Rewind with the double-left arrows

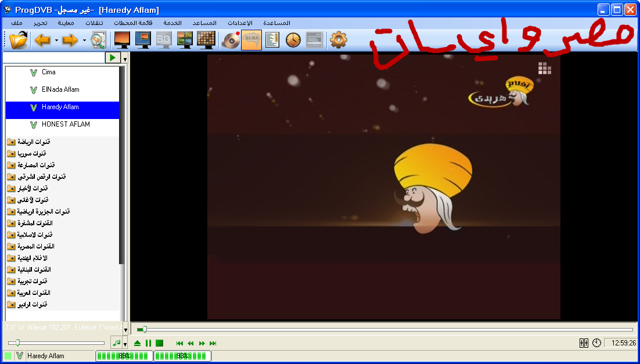coord(190,344)
